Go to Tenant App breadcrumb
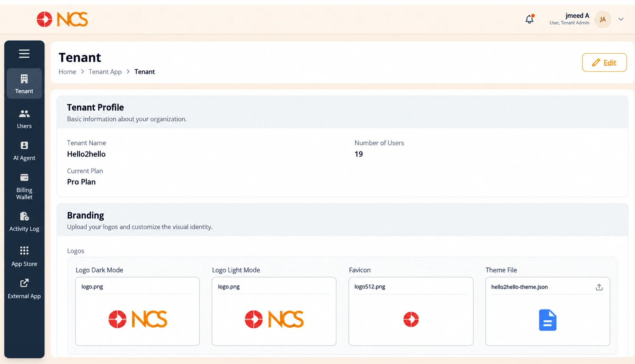The width and height of the screenshot is (635, 364). point(105,72)
